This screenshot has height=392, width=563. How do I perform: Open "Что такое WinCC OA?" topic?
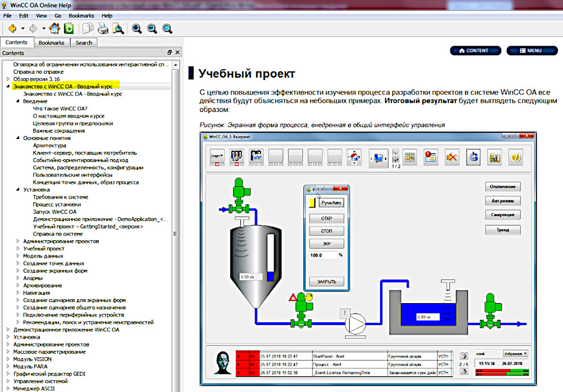60,109
